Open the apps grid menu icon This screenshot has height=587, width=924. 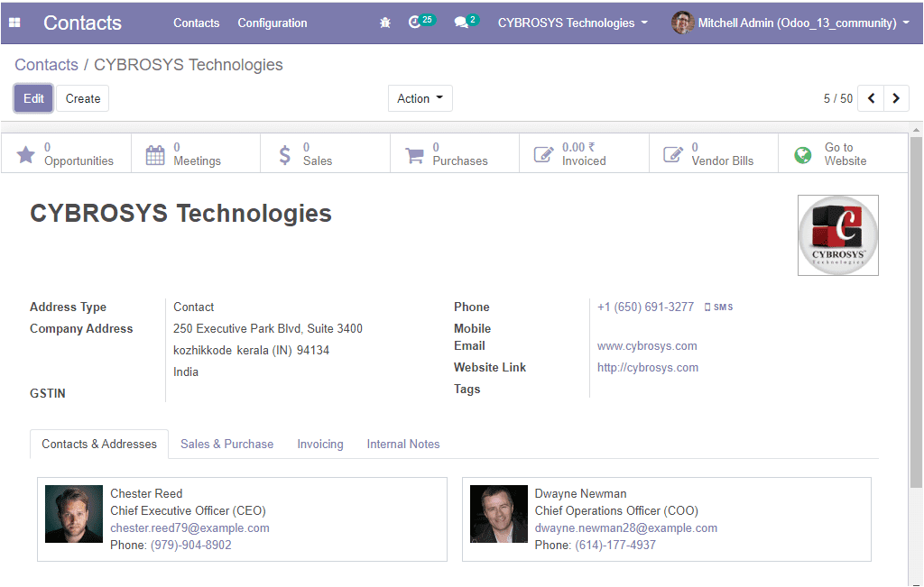(x=14, y=23)
